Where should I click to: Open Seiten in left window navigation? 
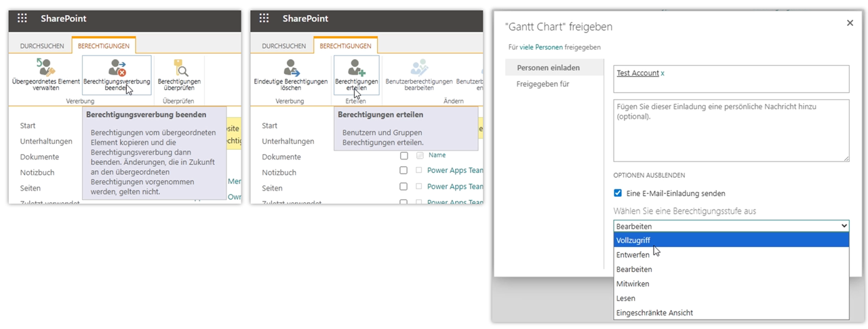31,188
